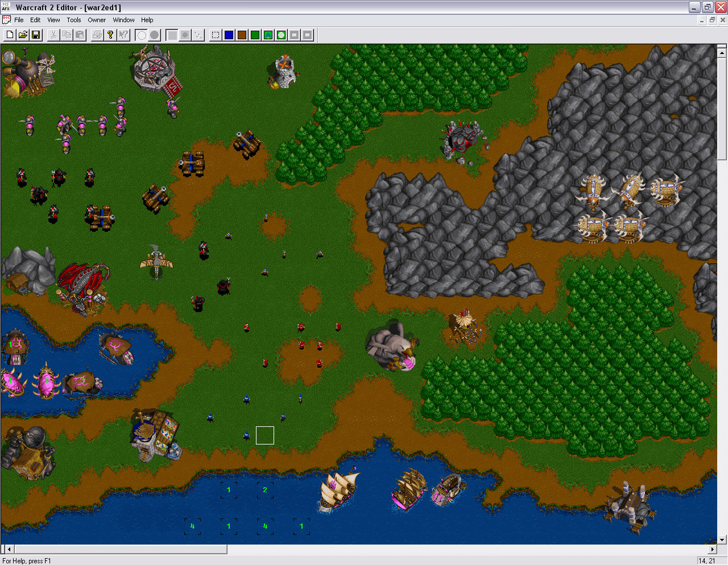Click the yellow question mark icon

110,35
